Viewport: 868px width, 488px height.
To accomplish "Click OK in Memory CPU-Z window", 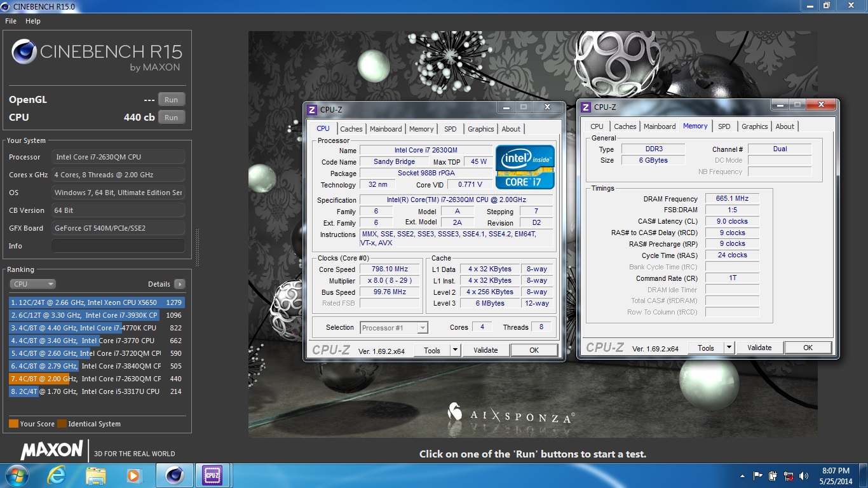I will point(808,348).
